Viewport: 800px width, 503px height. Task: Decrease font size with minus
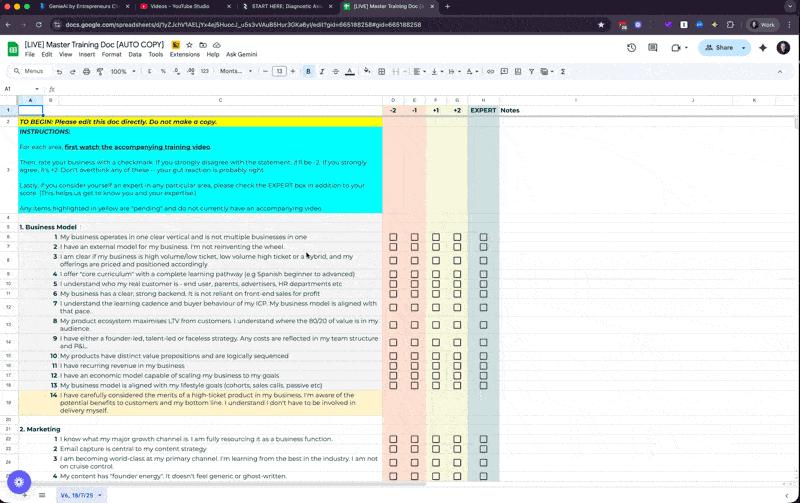pyautogui.click(x=265, y=72)
